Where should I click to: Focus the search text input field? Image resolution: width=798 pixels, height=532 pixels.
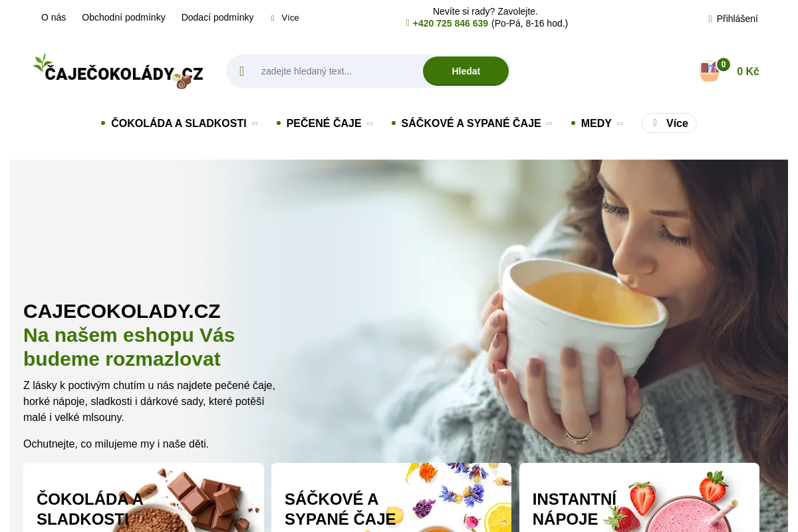pos(339,71)
